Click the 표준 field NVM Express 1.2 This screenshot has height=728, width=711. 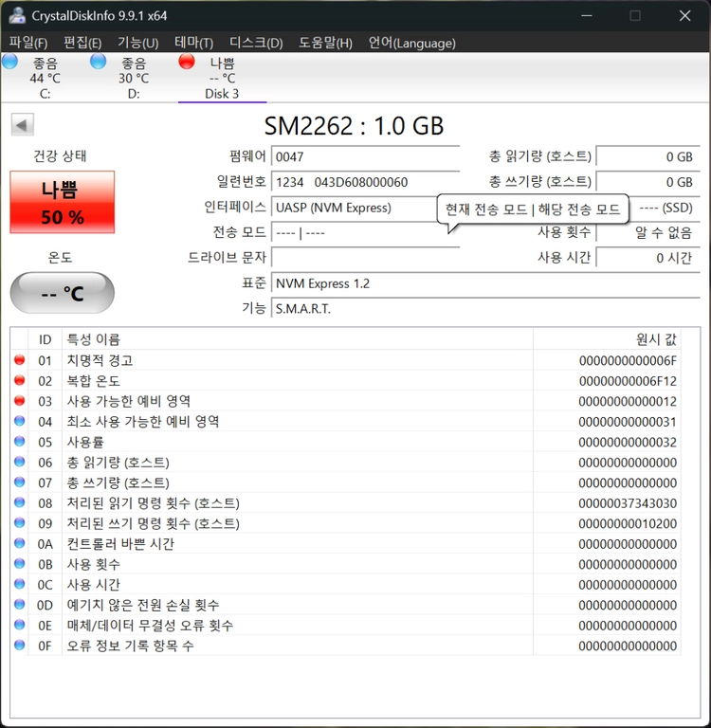click(x=485, y=283)
